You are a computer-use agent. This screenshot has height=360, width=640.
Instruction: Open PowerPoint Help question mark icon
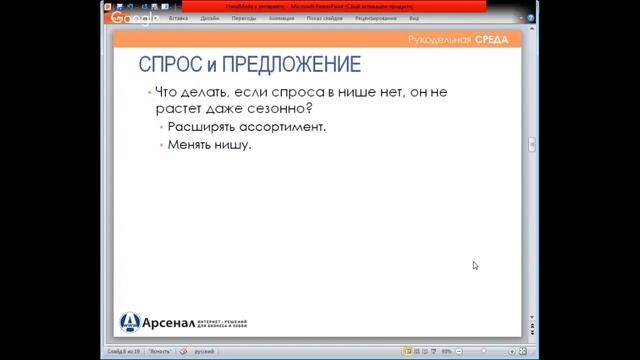(x=530, y=18)
